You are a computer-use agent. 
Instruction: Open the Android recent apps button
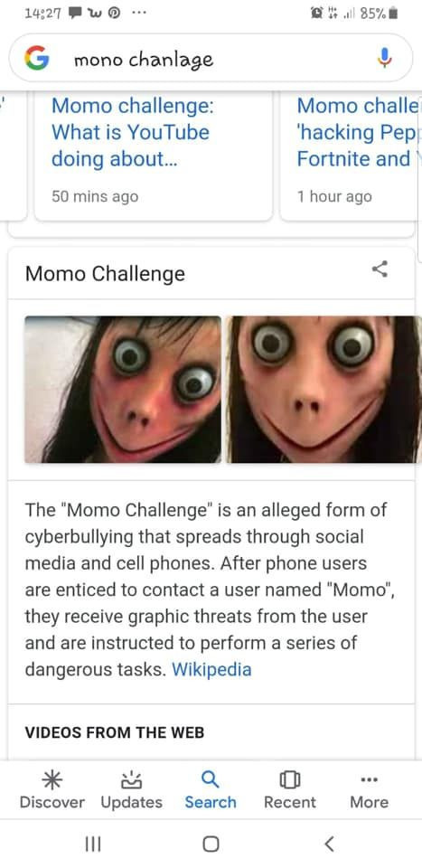92,844
